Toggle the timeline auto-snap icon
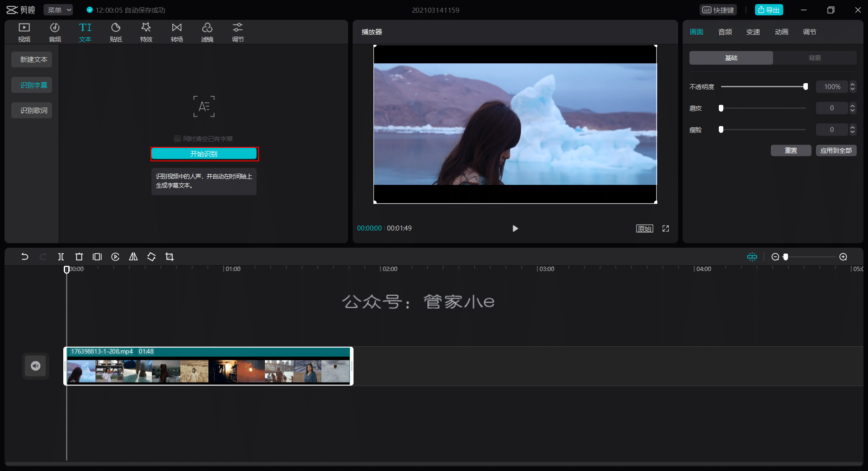This screenshot has width=868, height=471. (752, 257)
